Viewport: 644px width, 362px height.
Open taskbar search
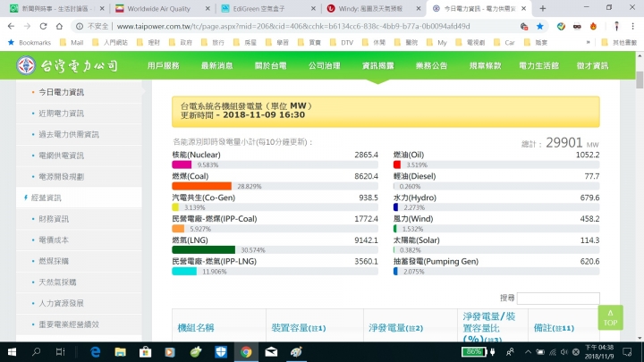point(36,352)
